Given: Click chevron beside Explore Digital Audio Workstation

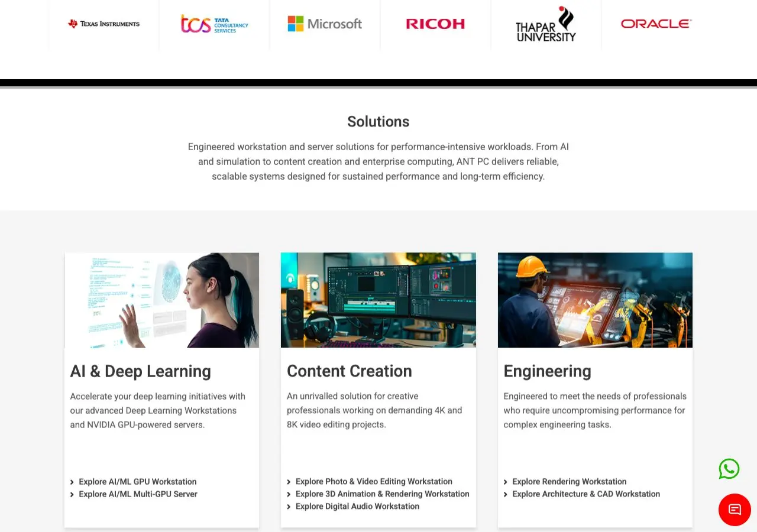Looking at the screenshot, I should 289,507.
